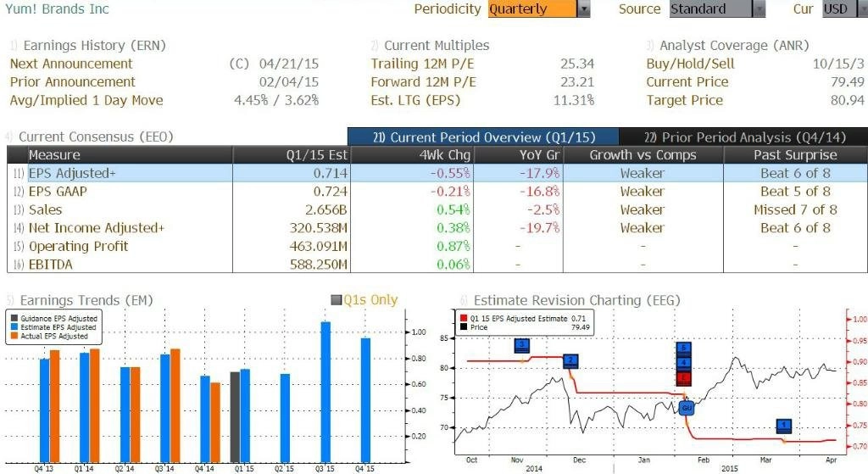The height and width of the screenshot is (474, 868).
Task: Open Current Multiples section
Action: 437,46
